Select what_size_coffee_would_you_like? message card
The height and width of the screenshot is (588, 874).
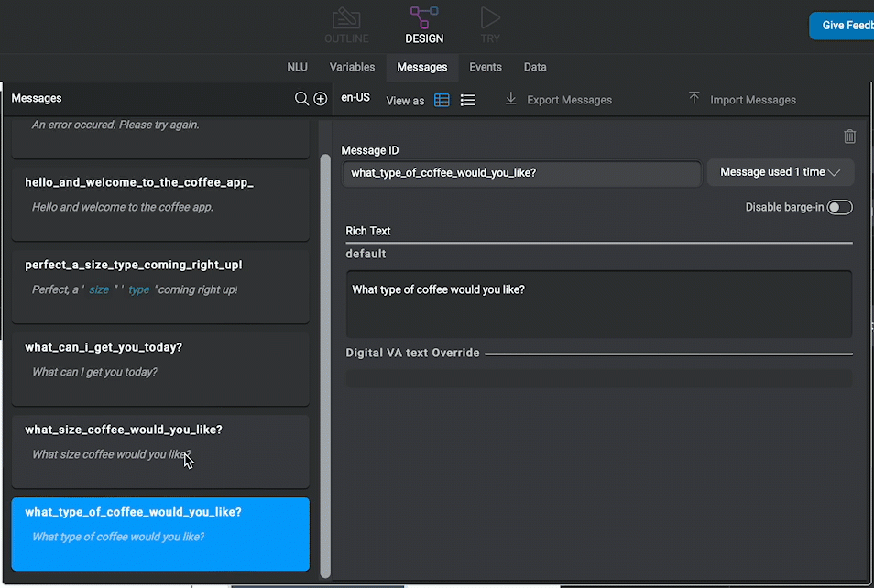(x=160, y=452)
